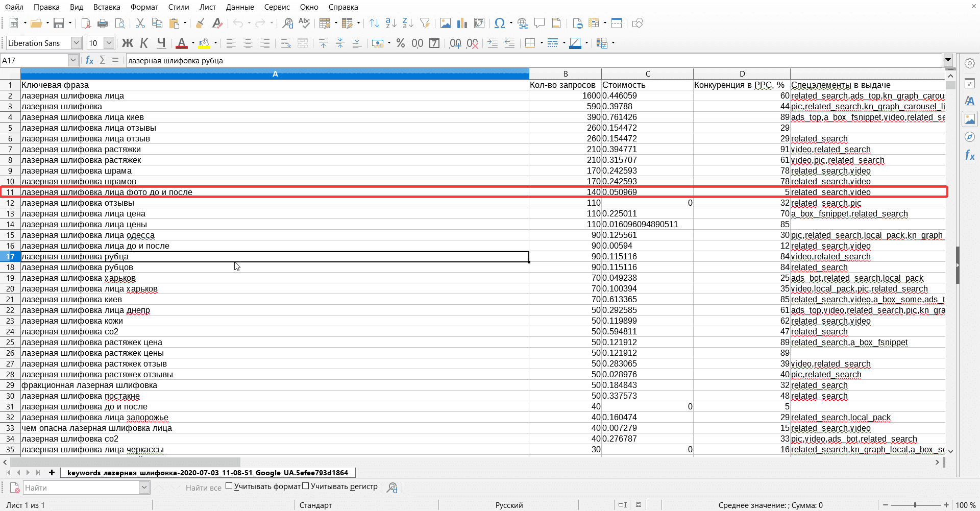Open the font size dropdown
980x511 pixels.
(109, 43)
